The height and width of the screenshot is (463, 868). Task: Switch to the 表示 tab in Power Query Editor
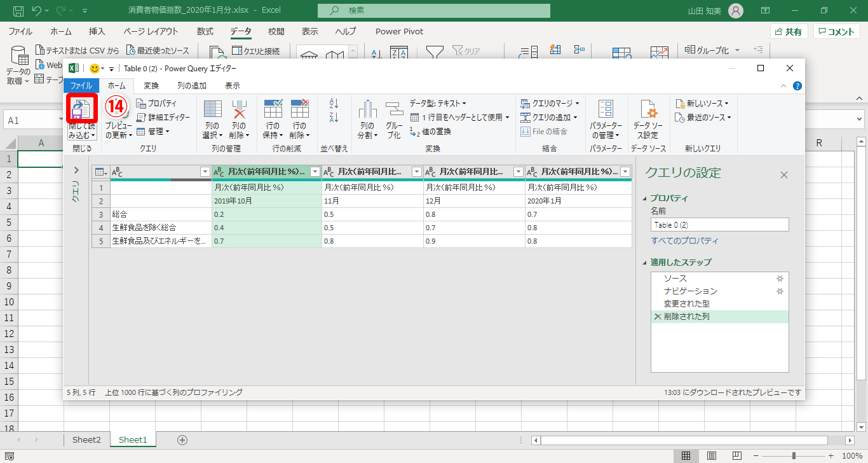233,85
